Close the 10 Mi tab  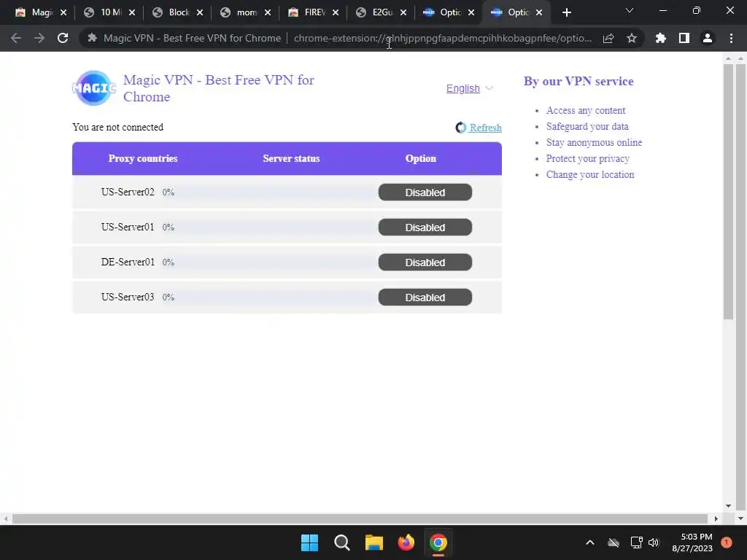[132, 12]
